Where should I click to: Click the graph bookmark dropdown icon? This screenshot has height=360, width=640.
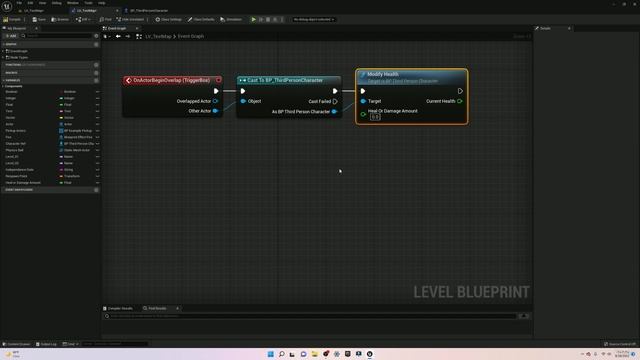[x=107, y=36]
